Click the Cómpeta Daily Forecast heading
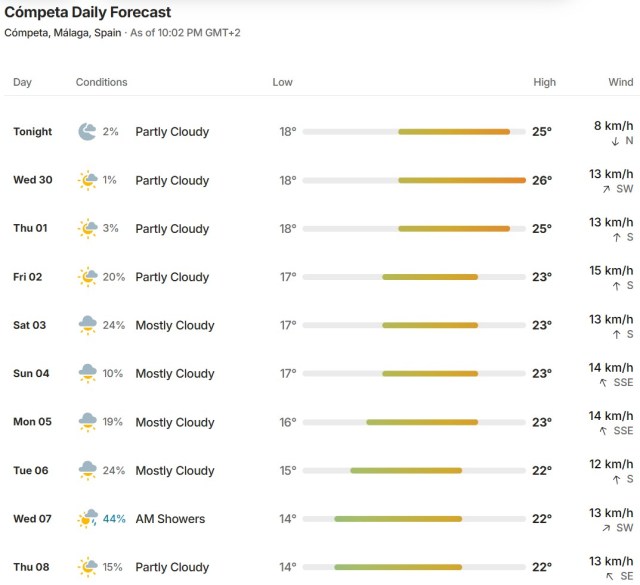This screenshot has height=585, width=640. (88, 12)
